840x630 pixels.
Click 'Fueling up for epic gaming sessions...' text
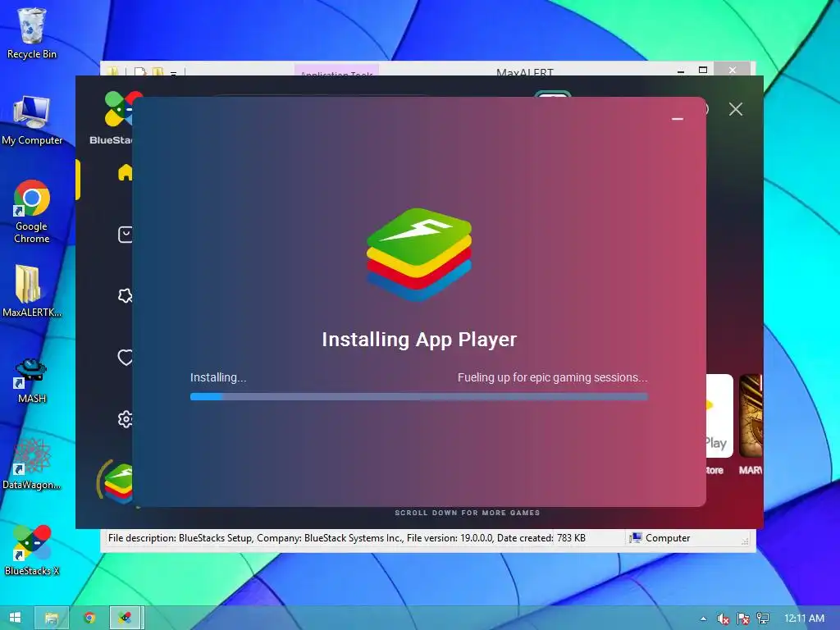[x=552, y=377]
